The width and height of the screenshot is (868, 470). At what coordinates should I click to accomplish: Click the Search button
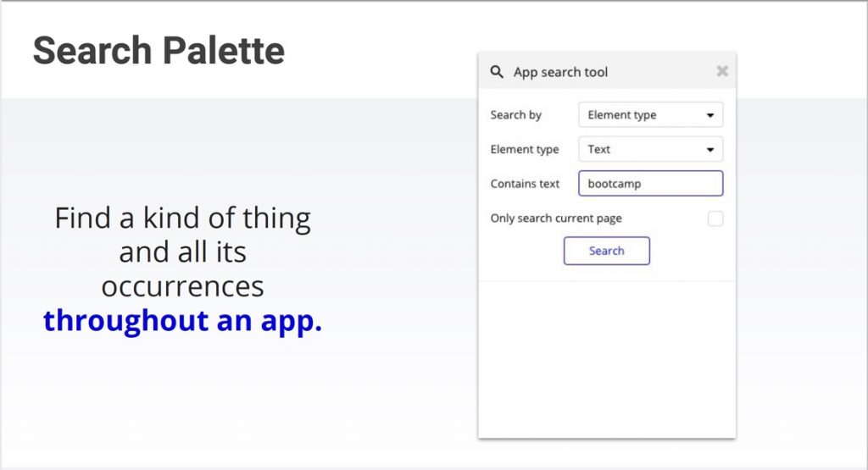607,251
